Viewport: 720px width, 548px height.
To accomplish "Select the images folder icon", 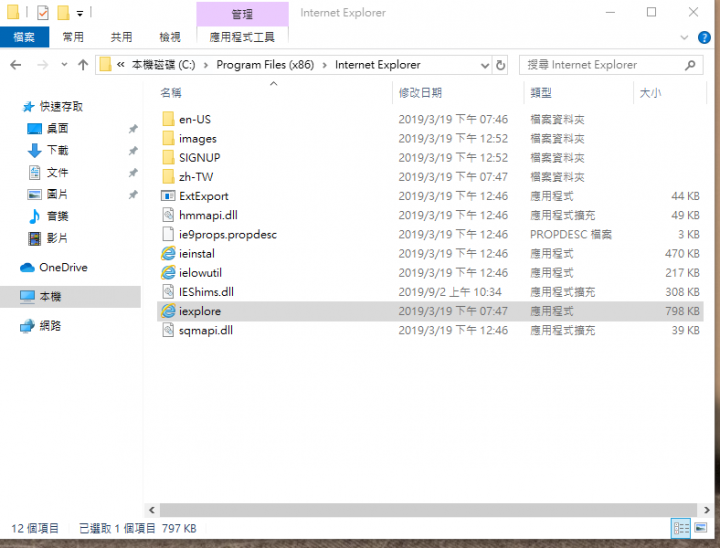I will click(169, 138).
